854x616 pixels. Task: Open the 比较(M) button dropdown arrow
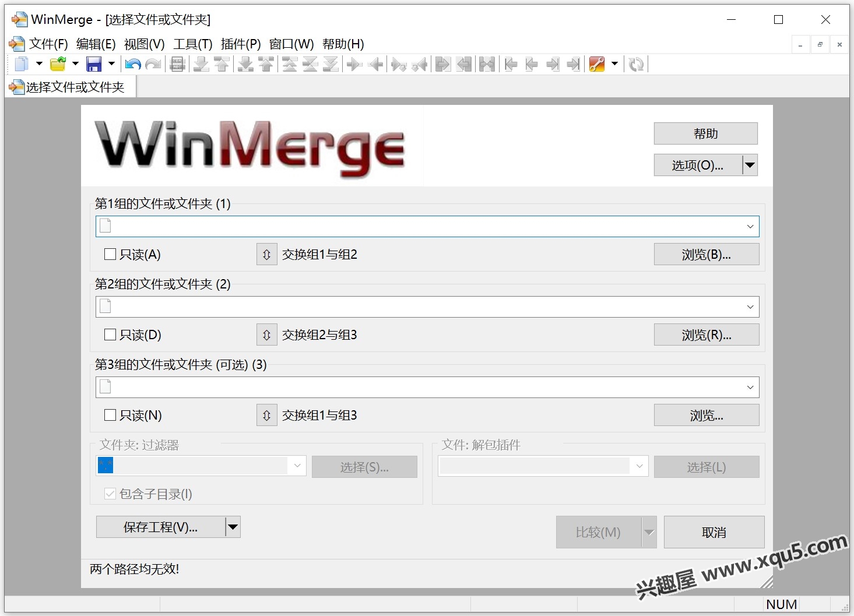649,532
